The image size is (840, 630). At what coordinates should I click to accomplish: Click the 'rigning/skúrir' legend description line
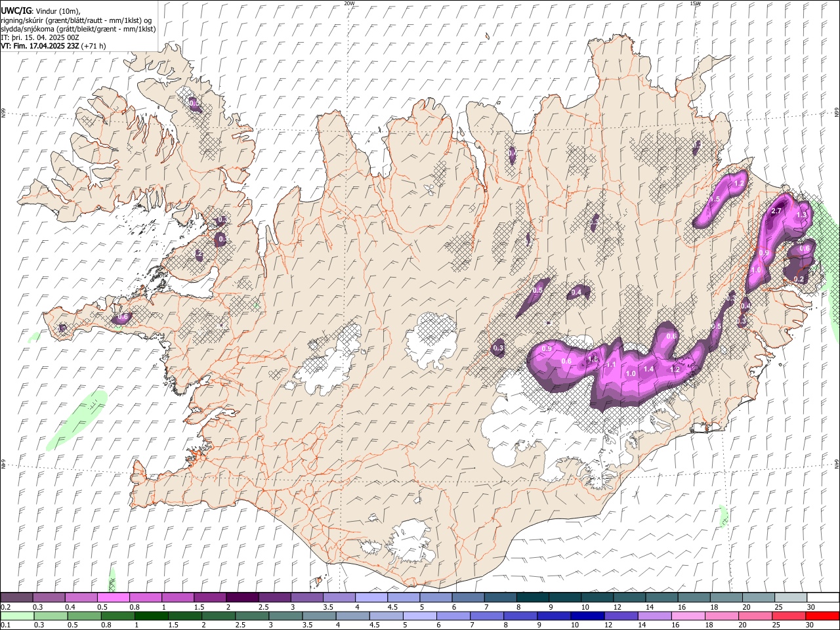[x=76, y=20]
